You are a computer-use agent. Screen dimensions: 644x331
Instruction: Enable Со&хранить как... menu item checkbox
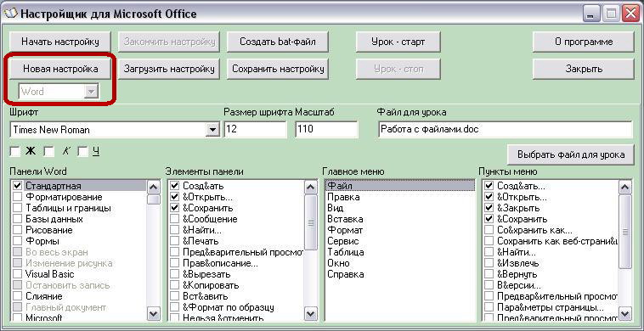[x=489, y=230]
